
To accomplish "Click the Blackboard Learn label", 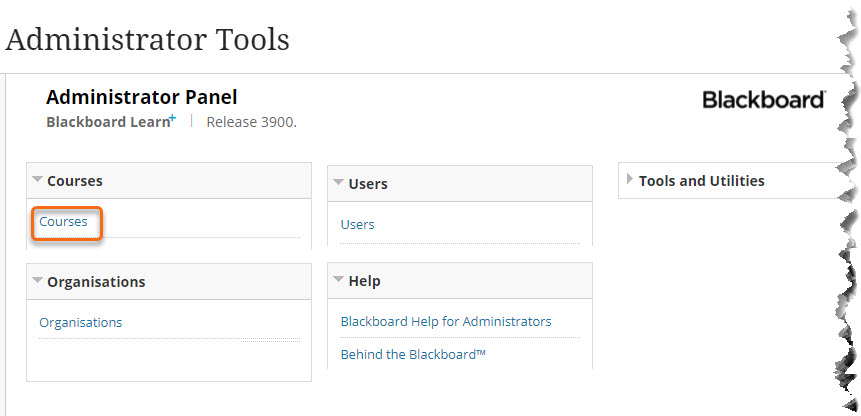I will (111, 121).
